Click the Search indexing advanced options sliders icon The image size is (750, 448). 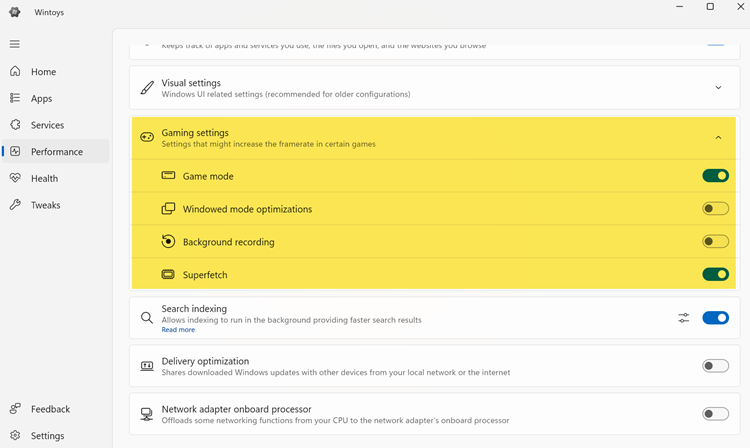click(684, 318)
